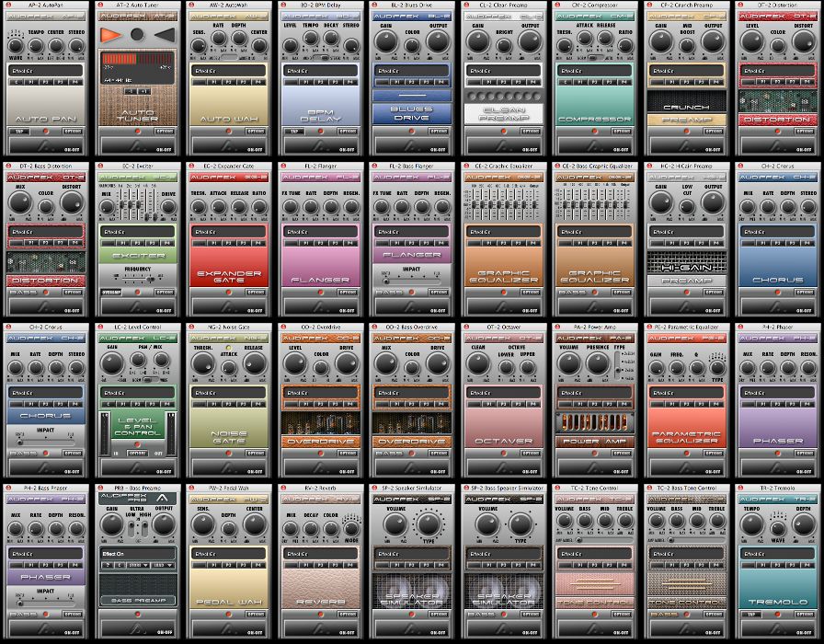Image resolution: width=824 pixels, height=644 pixels.
Task: Click the Effect On display on RV-2 Reverb
Action: [x=321, y=554]
